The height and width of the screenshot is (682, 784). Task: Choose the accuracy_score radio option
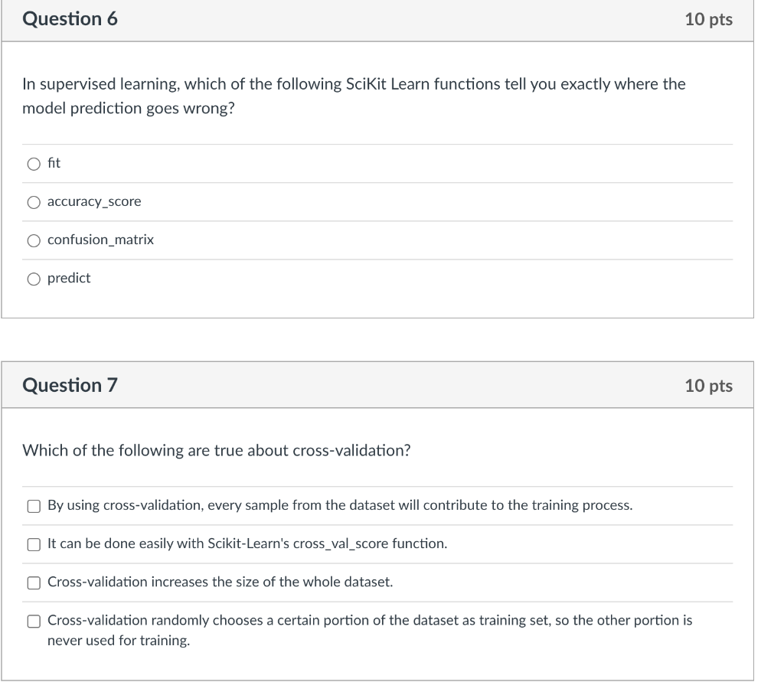[34, 203]
